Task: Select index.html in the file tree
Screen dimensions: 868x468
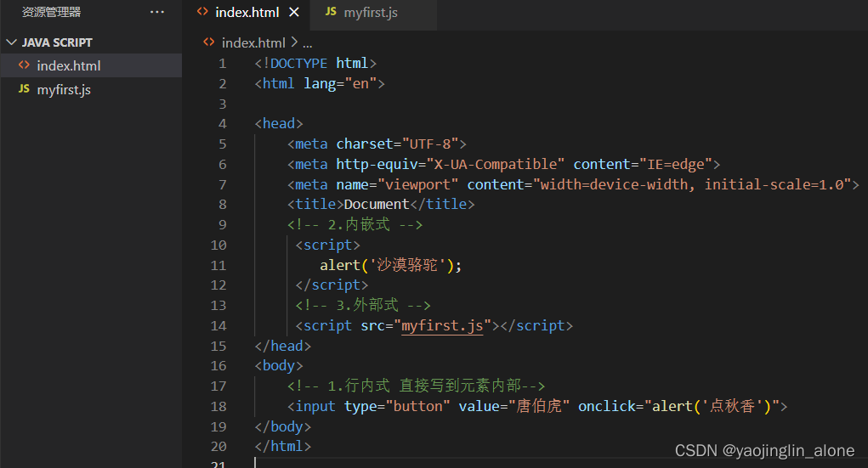Action: coord(91,65)
